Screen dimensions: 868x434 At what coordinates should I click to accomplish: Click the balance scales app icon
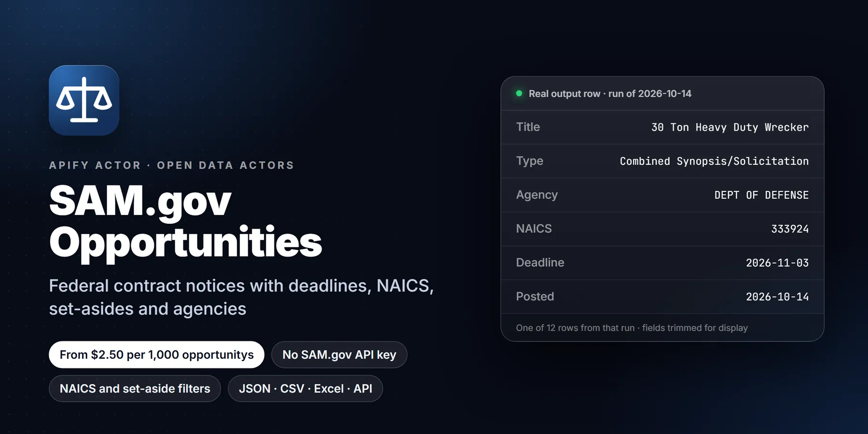[x=84, y=100]
